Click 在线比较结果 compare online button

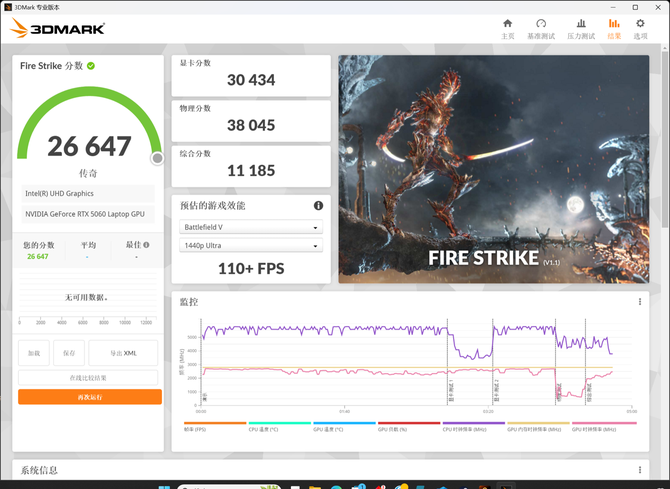coord(89,377)
